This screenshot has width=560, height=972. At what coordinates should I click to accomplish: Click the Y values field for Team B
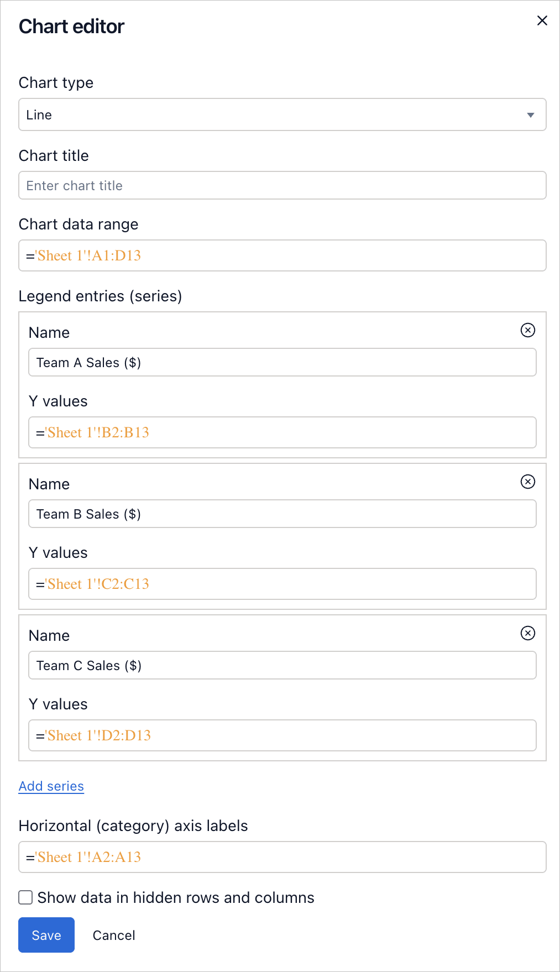282,584
